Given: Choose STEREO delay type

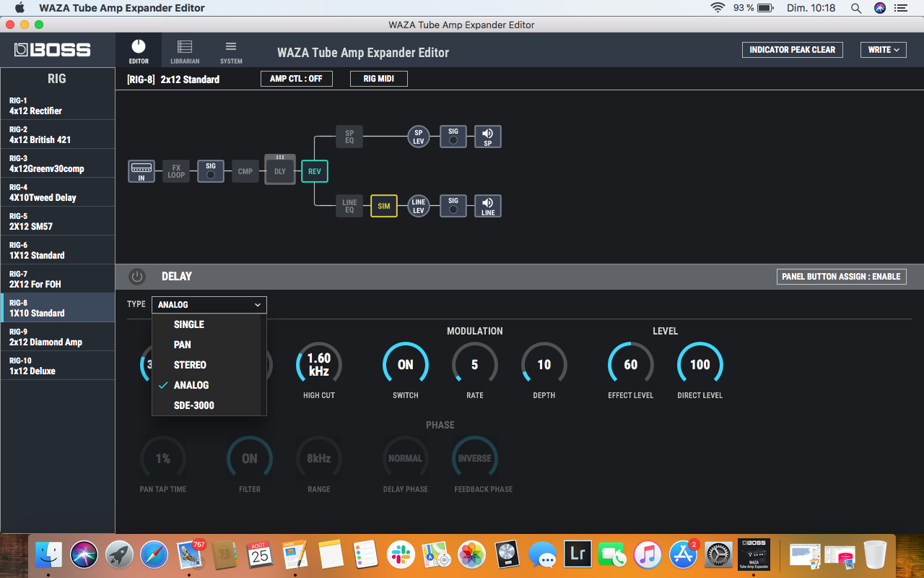Looking at the screenshot, I should [189, 365].
